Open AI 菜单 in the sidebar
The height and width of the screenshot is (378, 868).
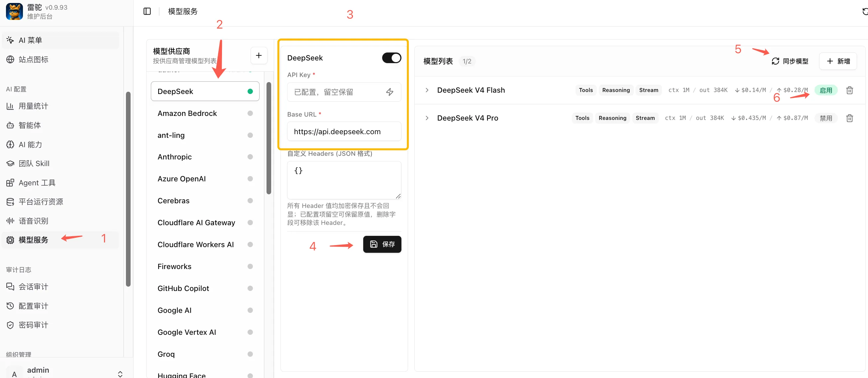point(61,41)
